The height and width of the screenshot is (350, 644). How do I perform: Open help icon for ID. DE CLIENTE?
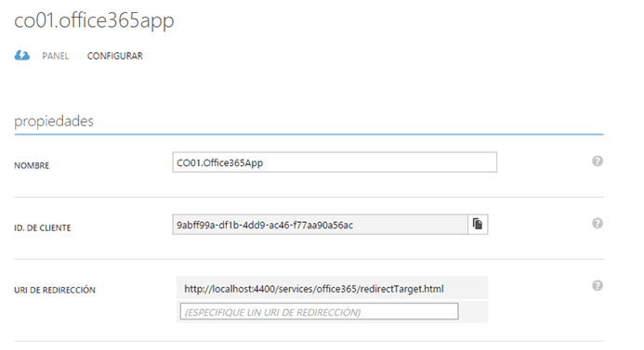pos(598,224)
